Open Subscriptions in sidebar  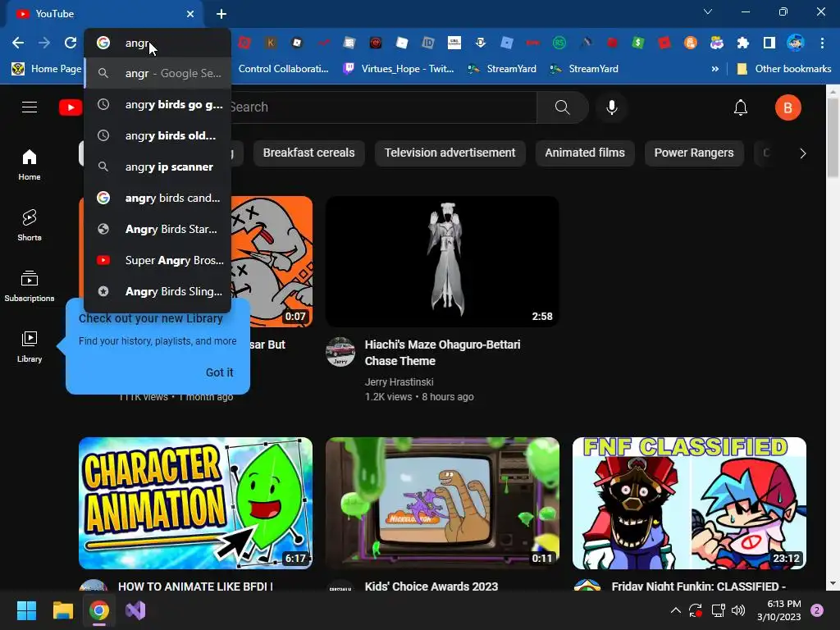coord(30,285)
